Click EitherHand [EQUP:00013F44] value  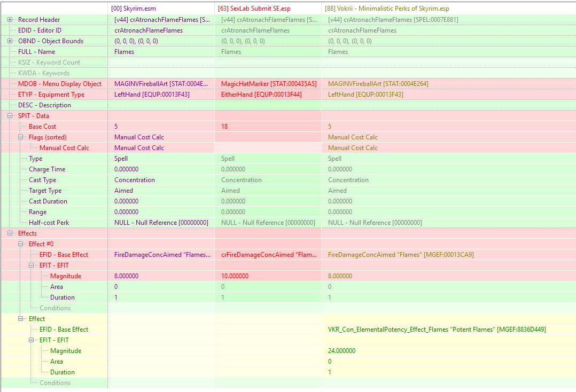click(x=261, y=95)
